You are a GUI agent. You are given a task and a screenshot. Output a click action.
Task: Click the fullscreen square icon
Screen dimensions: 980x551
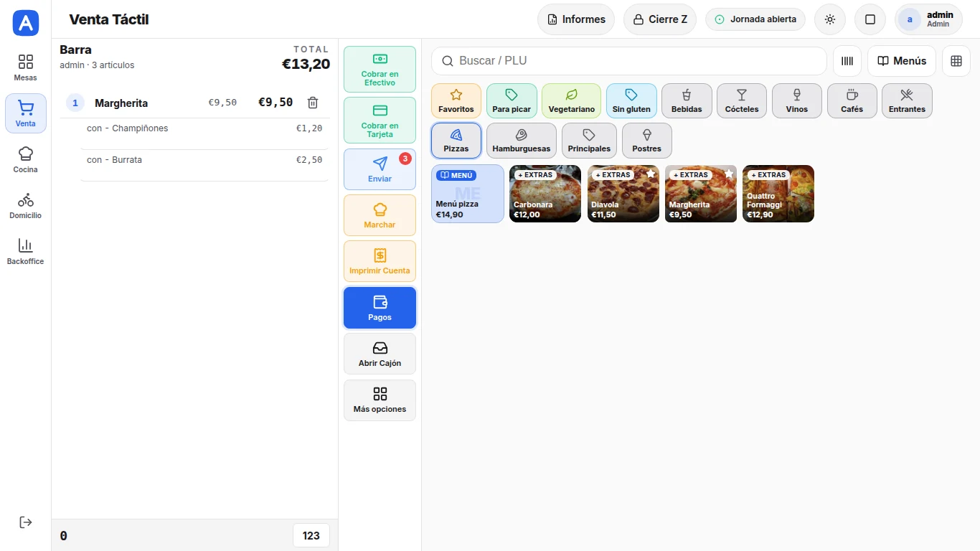(x=870, y=19)
